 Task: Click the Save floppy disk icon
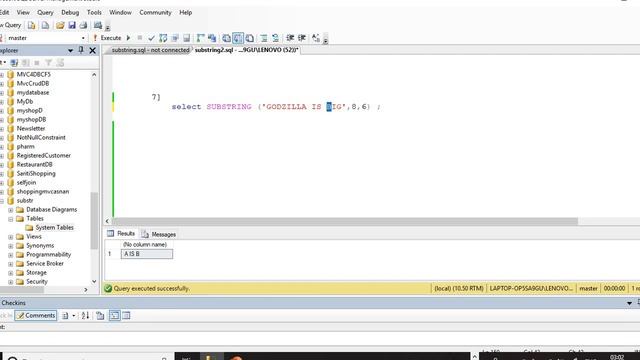(72, 25)
